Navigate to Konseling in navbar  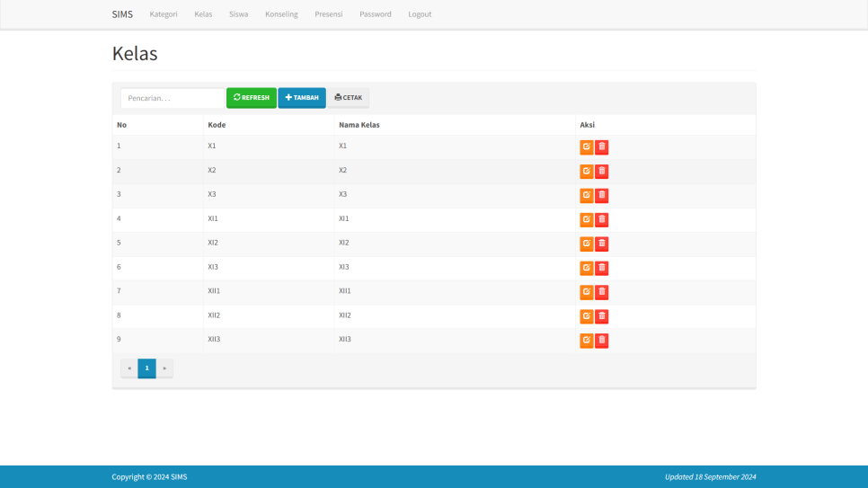pyautogui.click(x=281, y=14)
